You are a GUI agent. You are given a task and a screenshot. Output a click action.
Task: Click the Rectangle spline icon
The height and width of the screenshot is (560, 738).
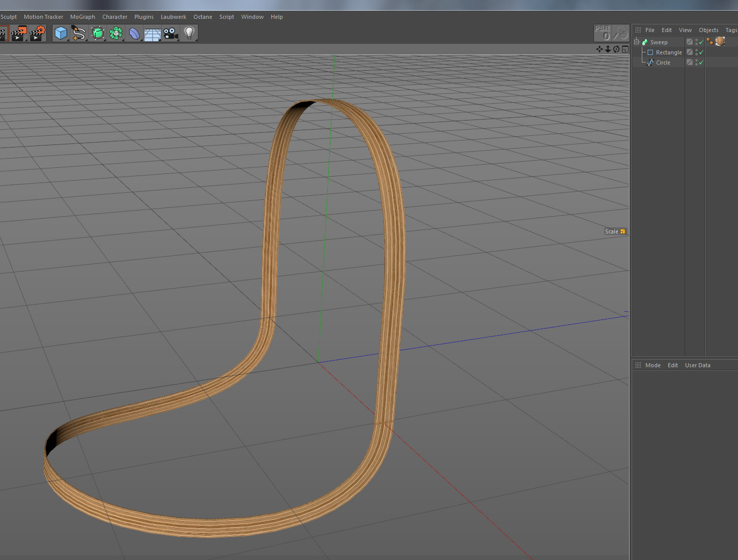tap(650, 52)
